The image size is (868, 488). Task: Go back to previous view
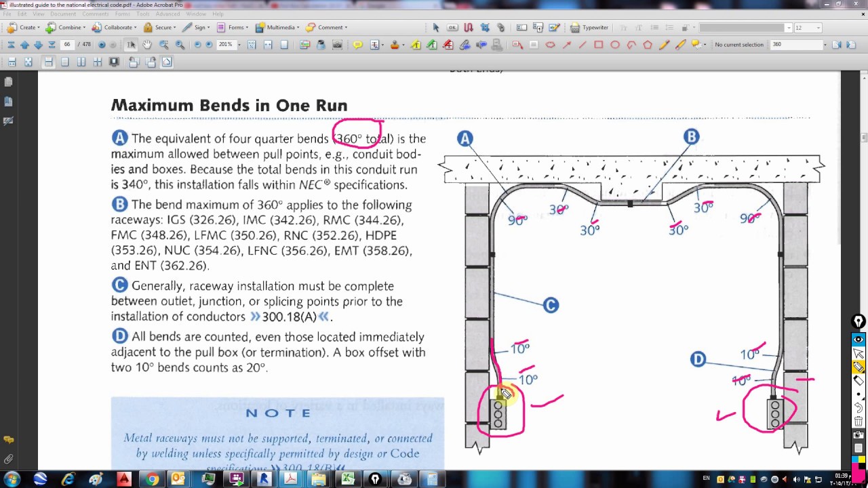(102, 45)
